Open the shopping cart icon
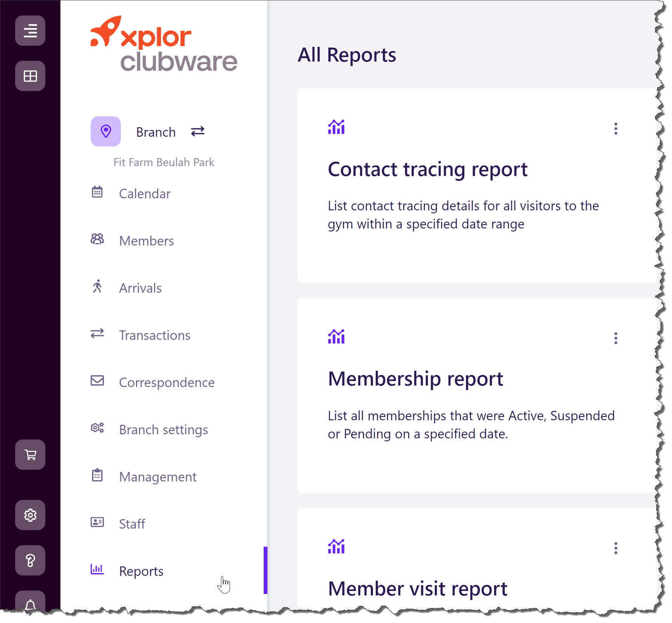This screenshot has height=623, width=672. coord(30,455)
